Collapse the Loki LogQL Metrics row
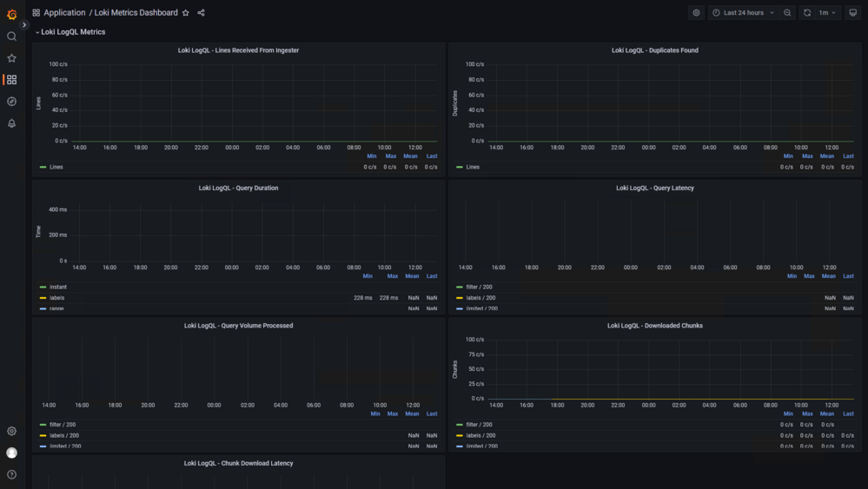The width and height of the screenshot is (868, 489). pos(70,32)
